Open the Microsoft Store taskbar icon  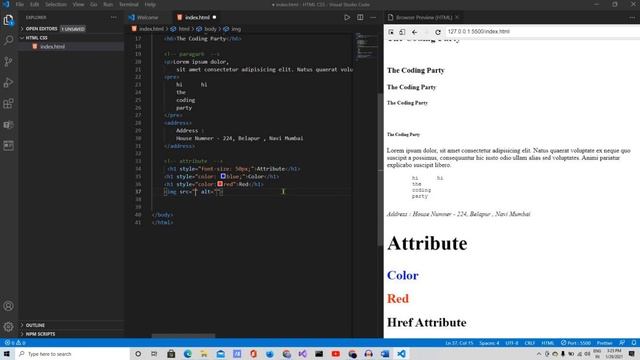(x=171, y=354)
